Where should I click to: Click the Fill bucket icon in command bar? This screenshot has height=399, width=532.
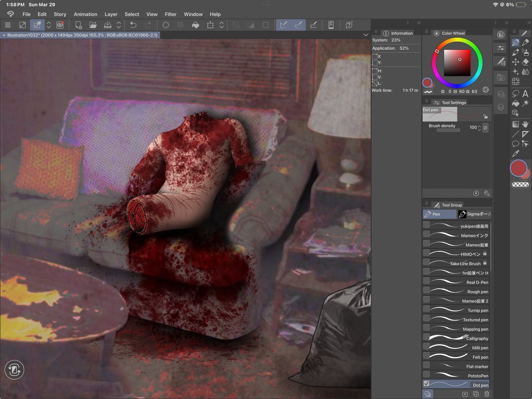point(196,25)
